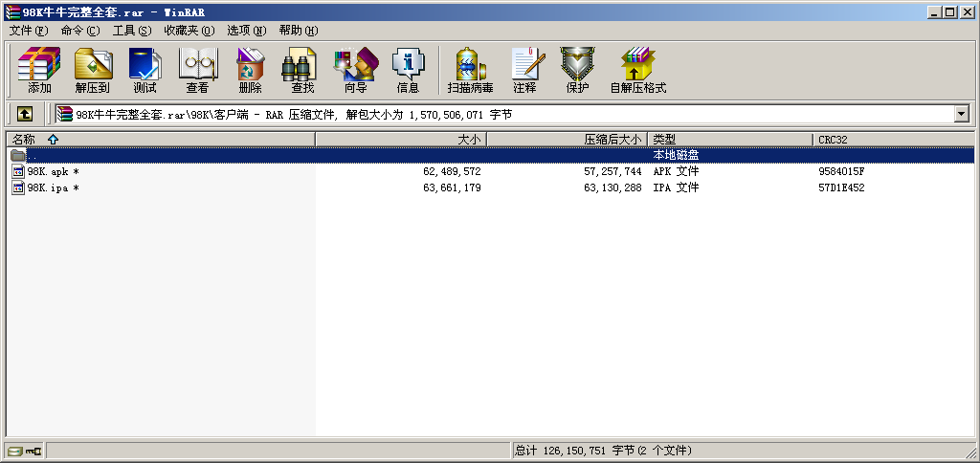Click the SFX (自解压格式) icon
Screen dimensions: 980x463
[637, 71]
